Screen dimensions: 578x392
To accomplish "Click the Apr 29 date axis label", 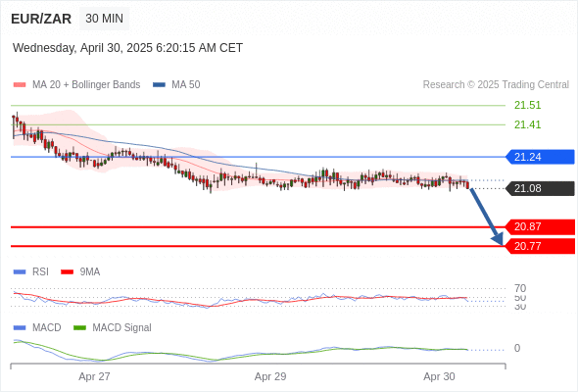I will coord(270,376).
